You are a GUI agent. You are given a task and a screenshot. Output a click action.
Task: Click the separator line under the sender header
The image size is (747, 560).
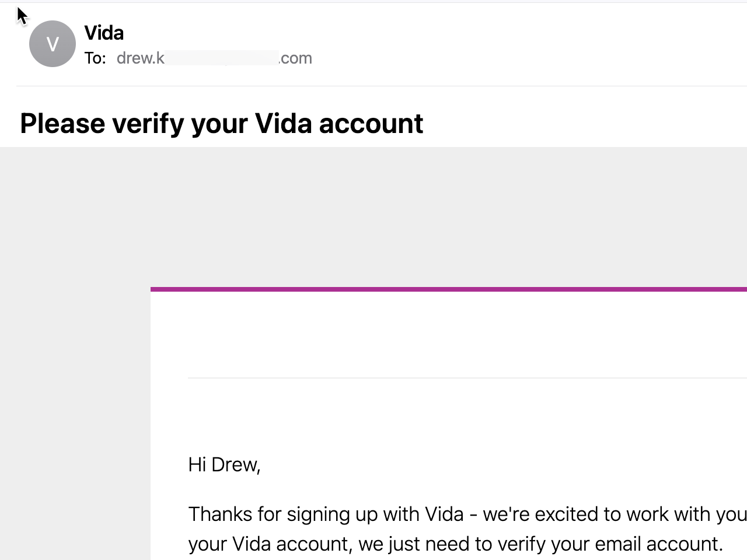pos(382,86)
